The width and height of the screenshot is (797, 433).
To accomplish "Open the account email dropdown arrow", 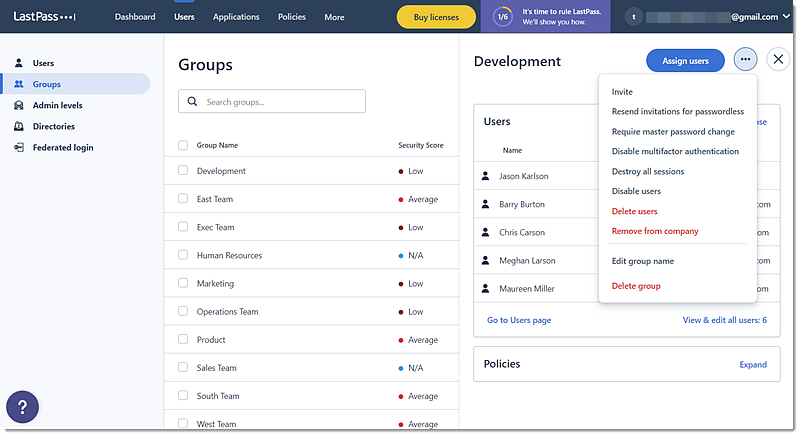I will click(786, 17).
